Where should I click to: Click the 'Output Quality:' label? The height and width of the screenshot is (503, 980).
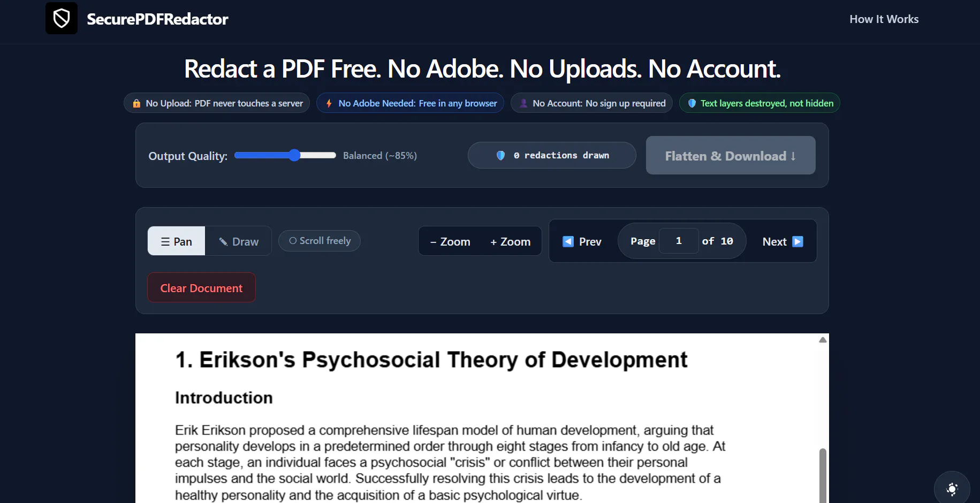coord(188,156)
